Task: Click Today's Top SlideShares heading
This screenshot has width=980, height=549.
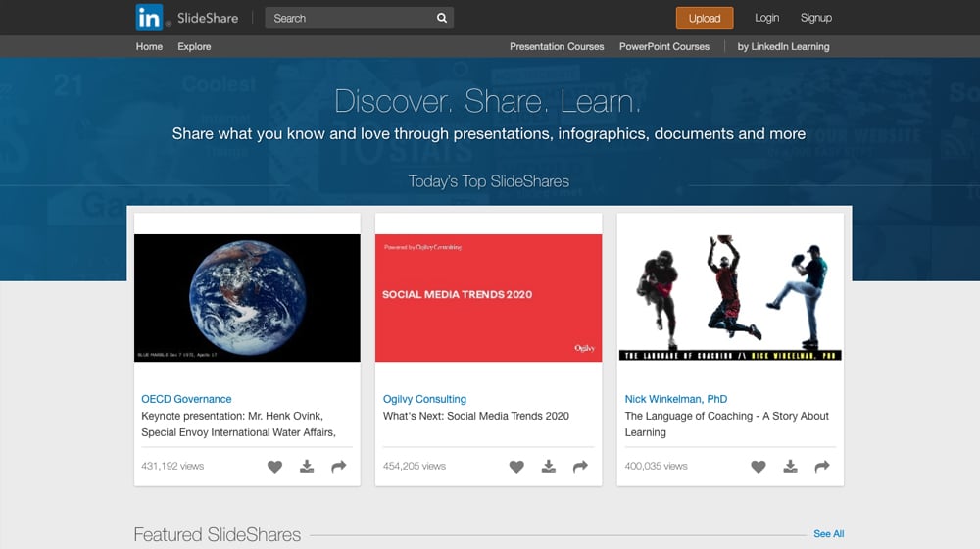Action: (x=489, y=181)
